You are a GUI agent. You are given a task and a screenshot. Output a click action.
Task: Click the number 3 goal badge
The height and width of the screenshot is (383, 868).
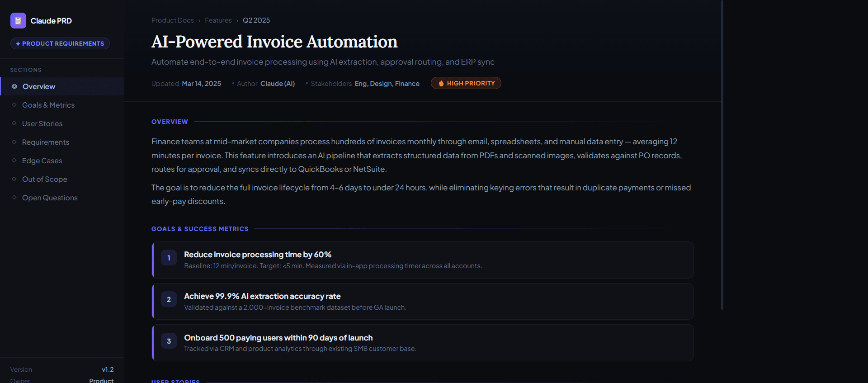169,341
